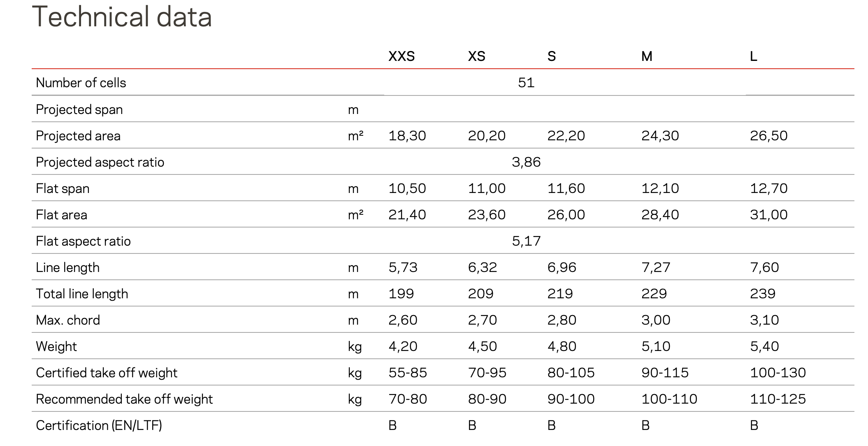The image size is (868, 446).
Task: Click recommended take off weight 80-90
Action: 487,399
